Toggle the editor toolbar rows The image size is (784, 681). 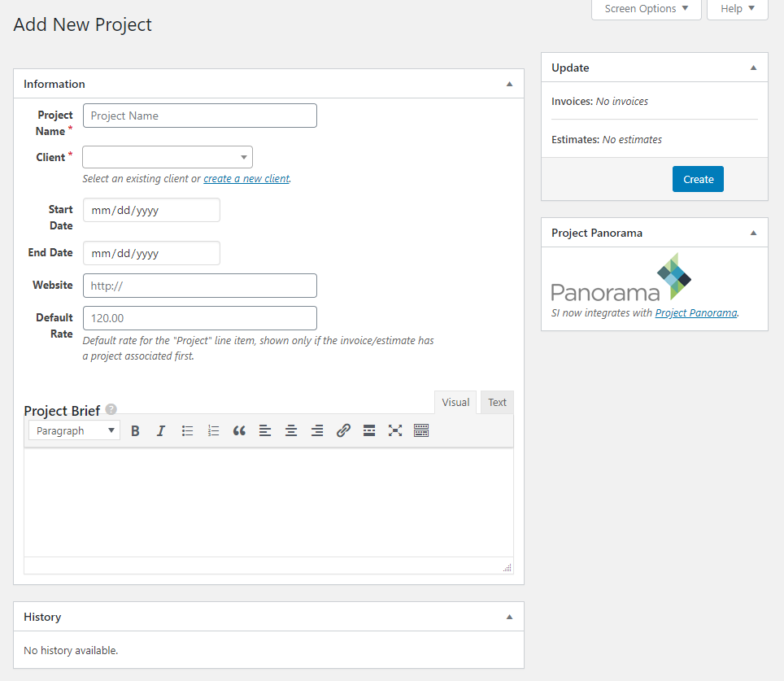[x=421, y=431]
